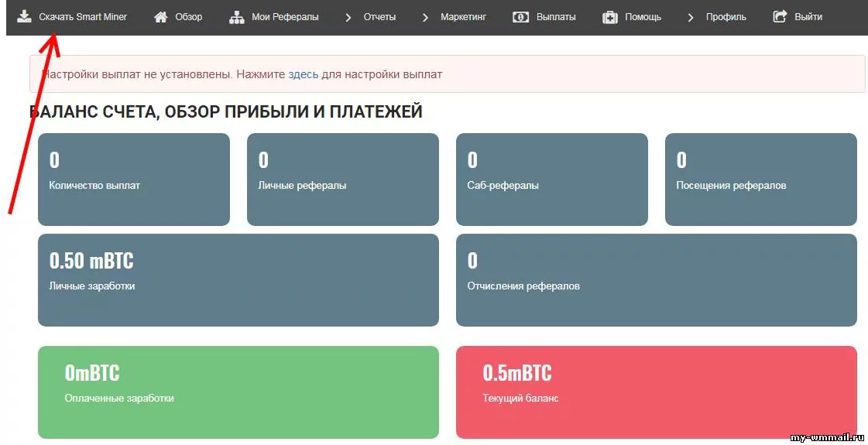Expand the Маркетинг menu chevron
The height and width of the screenshot is (445, 868).
tap(425, 17)
